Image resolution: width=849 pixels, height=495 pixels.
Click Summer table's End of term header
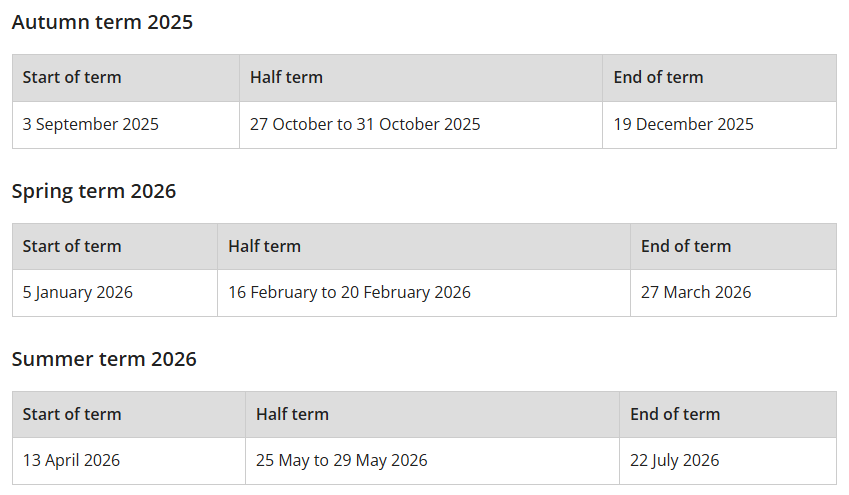(675, 414)
